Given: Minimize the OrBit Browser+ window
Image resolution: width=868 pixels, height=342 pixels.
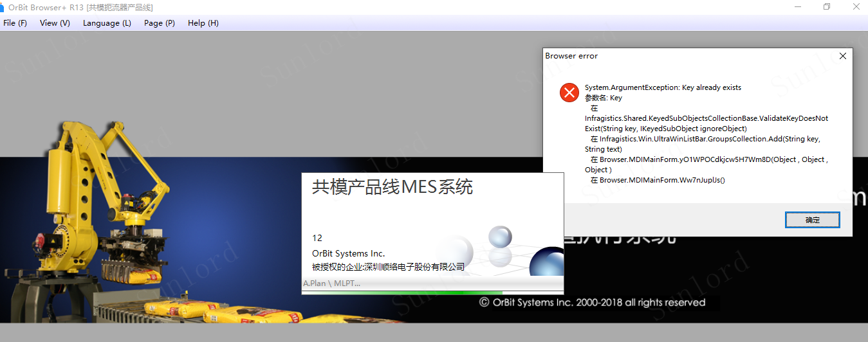Looking at the screenshot, I should pyautogui.click(x=798, y=7).
